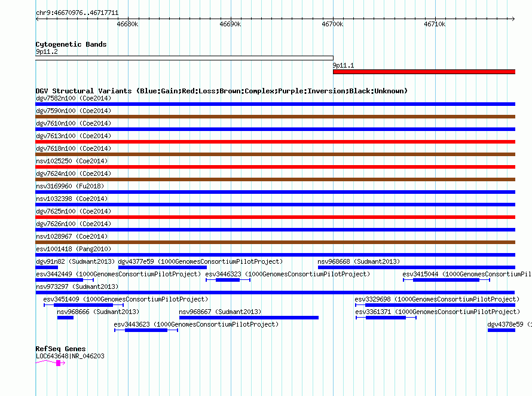Select the dgv4378e59 variant label
This screenshot has width=532, height=396.
click(509, 324)
